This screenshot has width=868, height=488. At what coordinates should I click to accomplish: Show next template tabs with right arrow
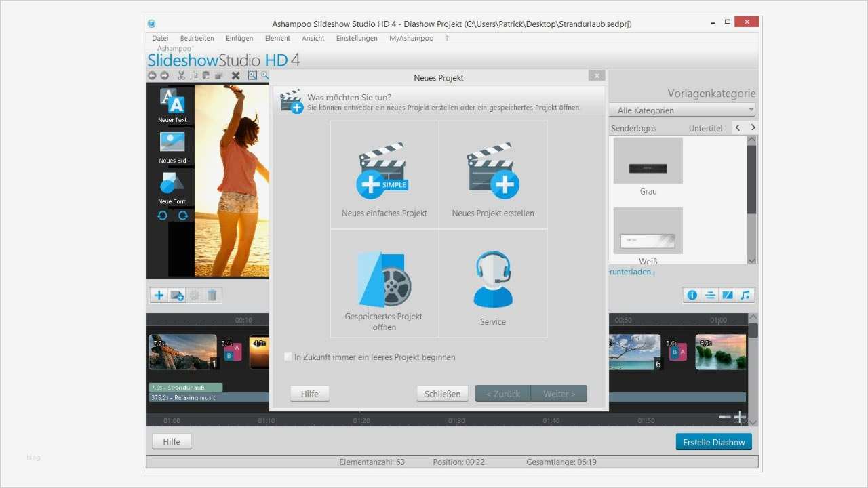click(x=752, y=127)
